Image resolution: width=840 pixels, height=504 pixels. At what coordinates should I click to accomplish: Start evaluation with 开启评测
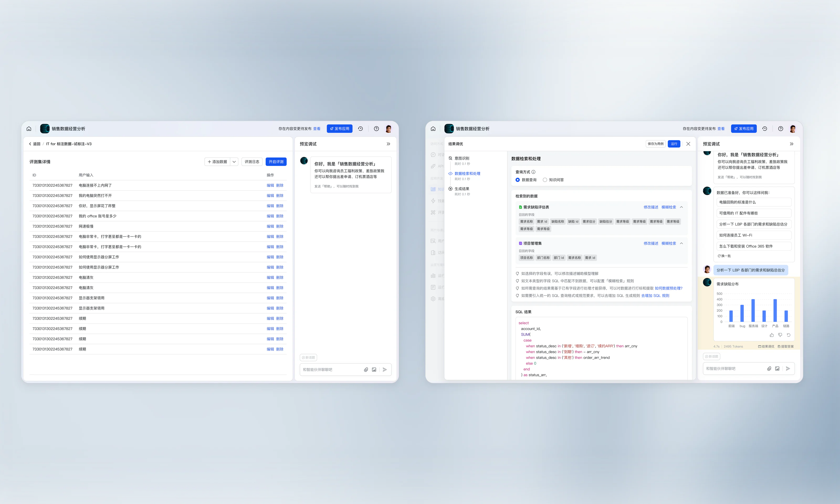(x=276, y=162)
